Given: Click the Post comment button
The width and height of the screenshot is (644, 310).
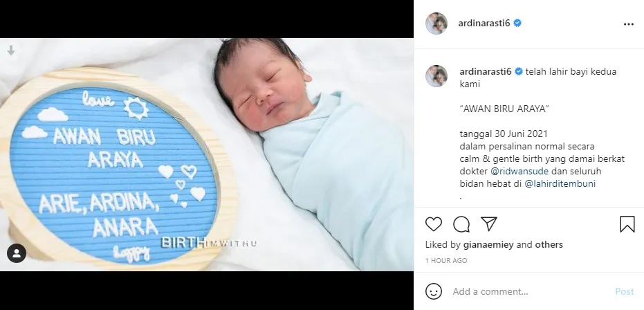Looking at the screenshot, I should tap(624, 291).
